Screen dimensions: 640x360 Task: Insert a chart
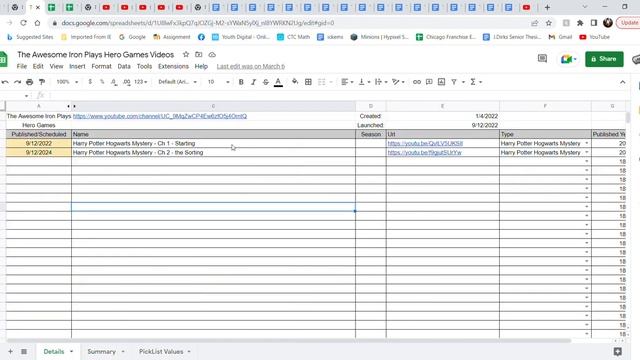click(441, 82)
